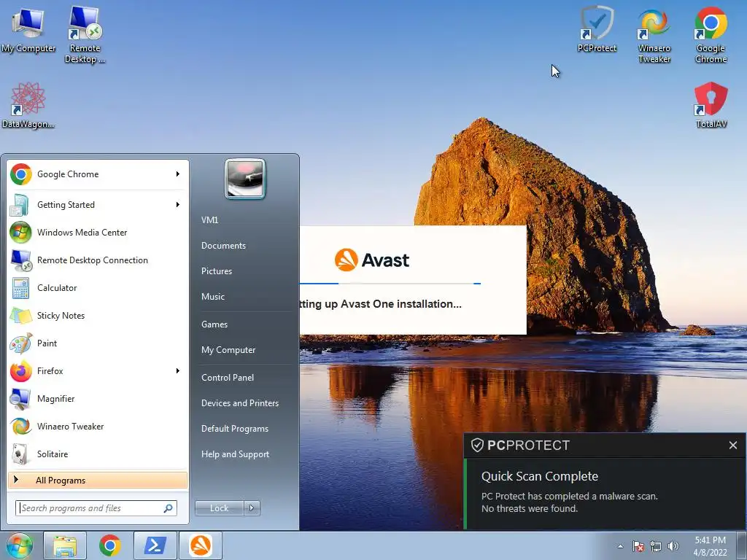This screenshot has height=560, width=747.
Task: Click Quick Scan Complete notification heading
Action: [540, 476]
